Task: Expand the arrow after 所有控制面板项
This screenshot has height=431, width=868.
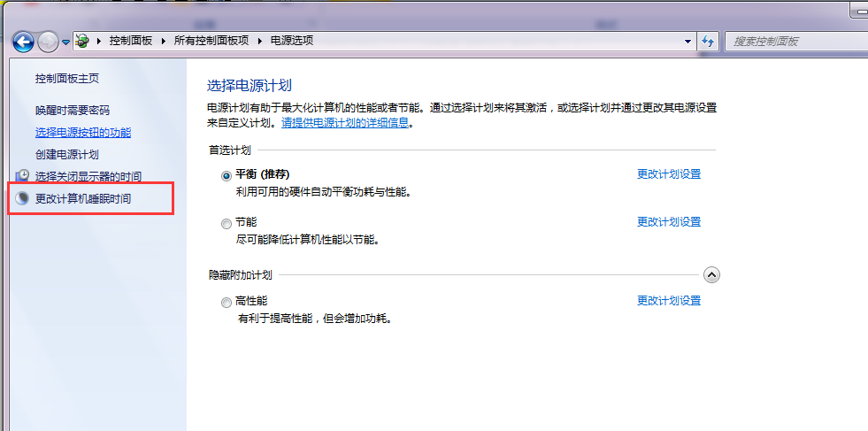Action: tap(259, 41)
